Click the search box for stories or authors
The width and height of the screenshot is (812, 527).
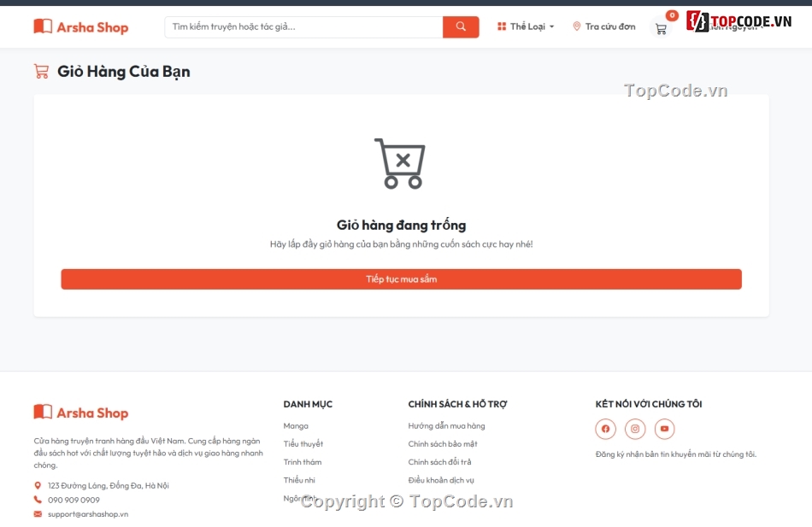pyautogui.click(x=304, y=27)
